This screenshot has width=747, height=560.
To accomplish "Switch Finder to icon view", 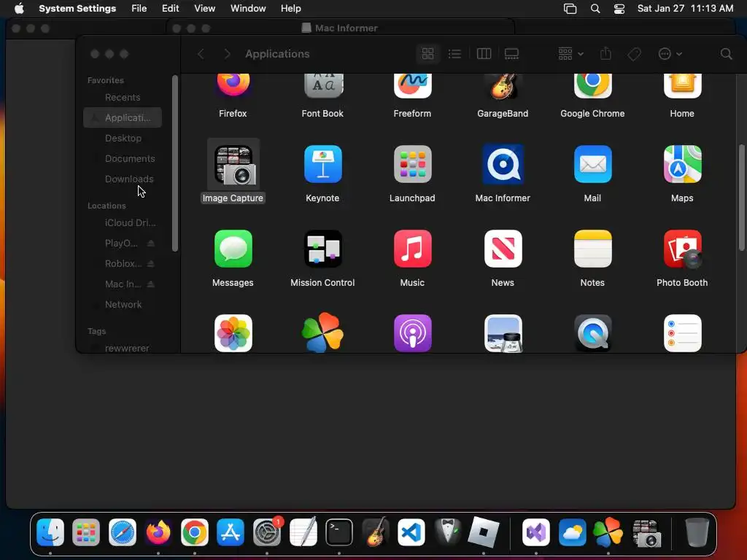I will [427, 54].
